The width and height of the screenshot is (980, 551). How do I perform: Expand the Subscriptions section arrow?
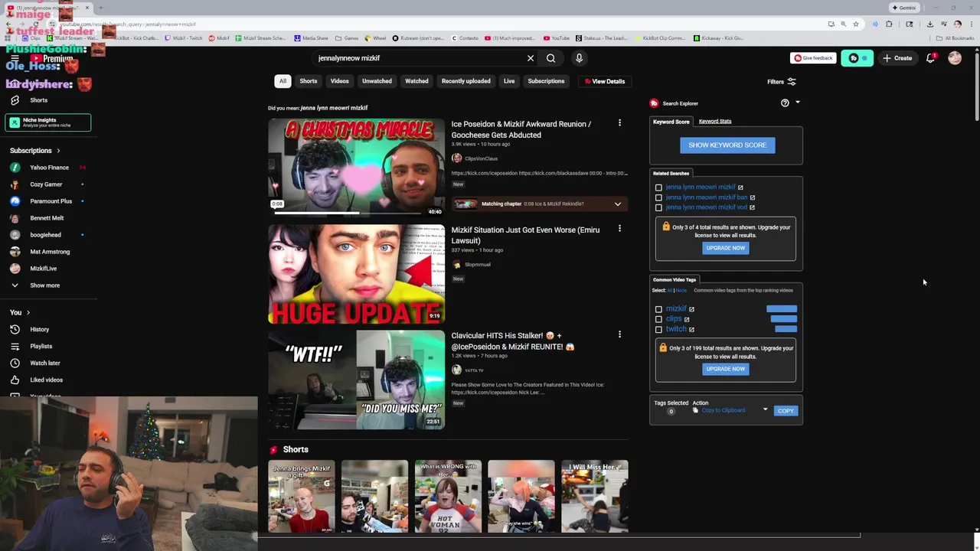click(x=58, y=151)
